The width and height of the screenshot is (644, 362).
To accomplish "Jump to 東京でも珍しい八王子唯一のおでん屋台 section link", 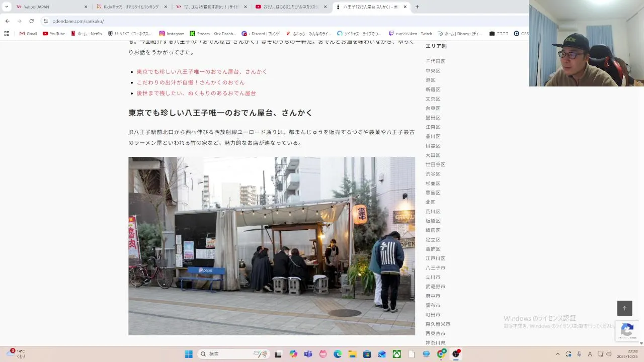I will coord(202,72).
